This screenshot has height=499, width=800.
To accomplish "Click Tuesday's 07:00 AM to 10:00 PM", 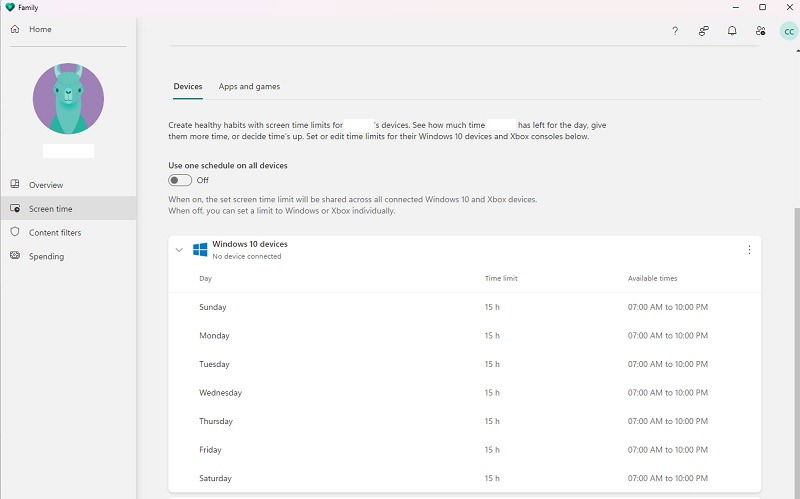I will [667, 364].
